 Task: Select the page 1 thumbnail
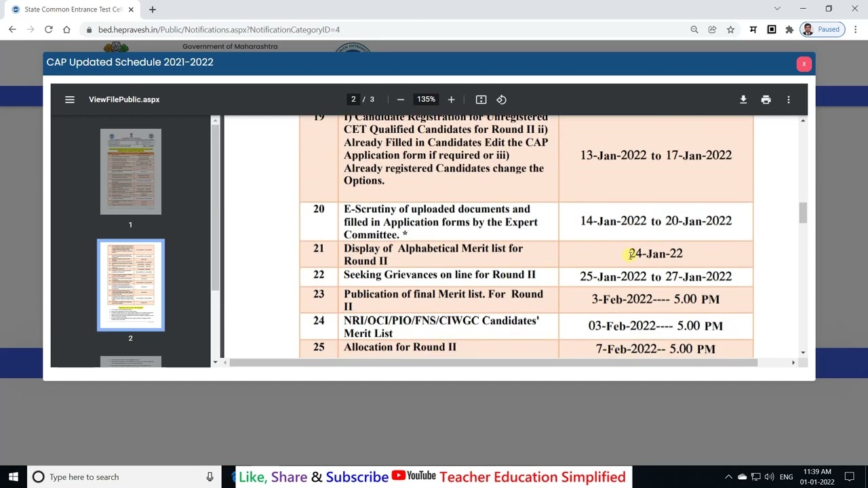131,171
